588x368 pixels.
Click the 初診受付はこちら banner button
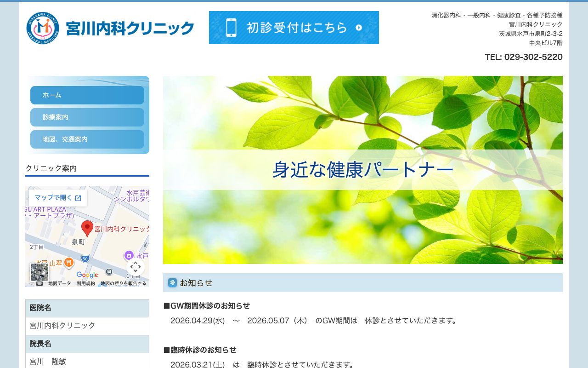coord(294,28)
